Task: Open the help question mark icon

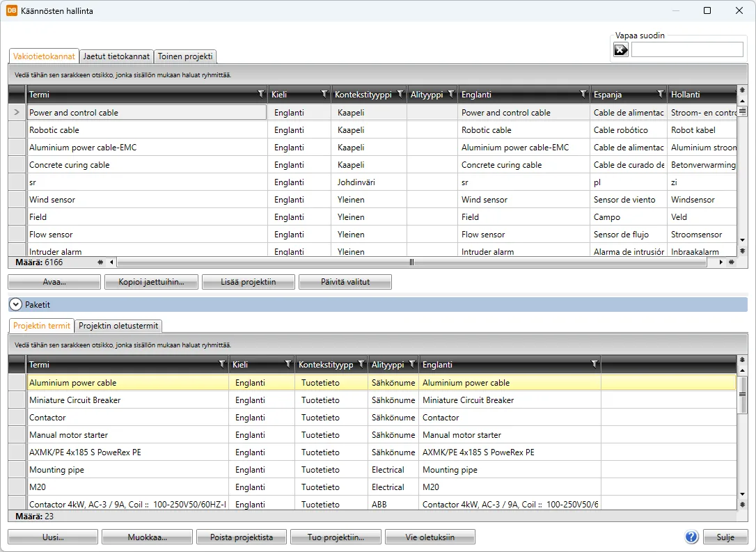Action: (691, 537)
